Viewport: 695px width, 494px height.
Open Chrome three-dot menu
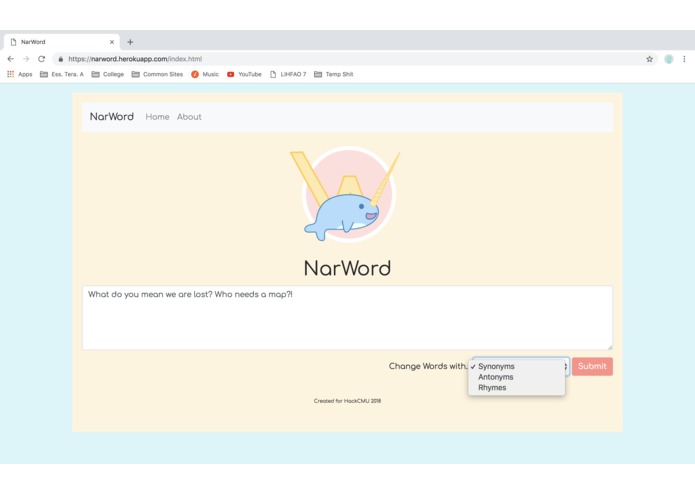click(x=684, y=59)
